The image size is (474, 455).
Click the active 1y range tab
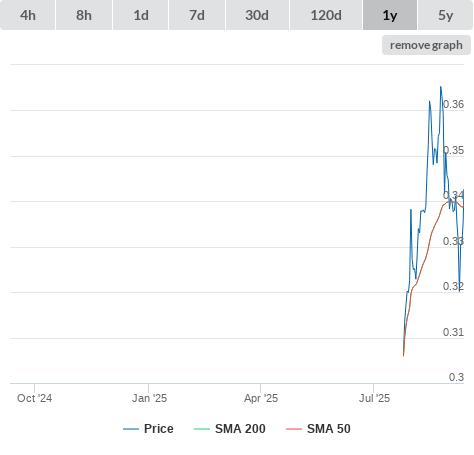tap(390, 15)
